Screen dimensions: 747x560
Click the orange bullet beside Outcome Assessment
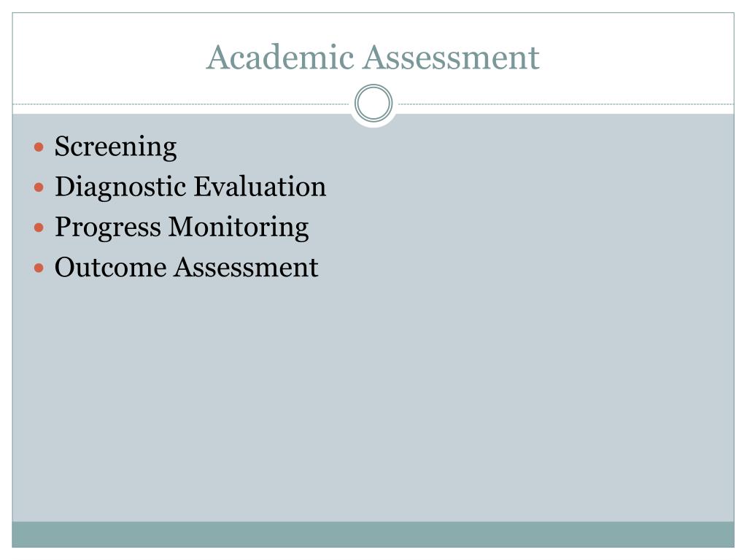coord(39,268)
